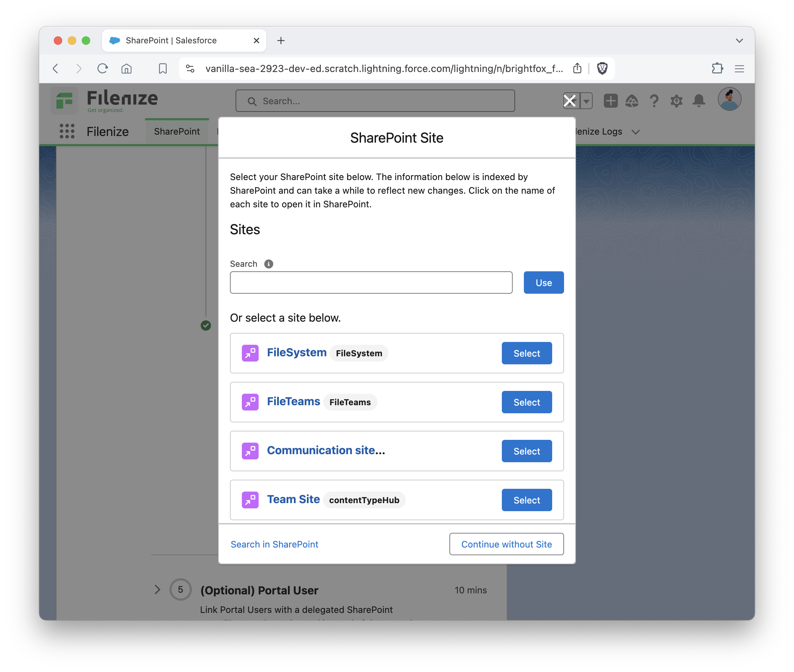
Task: Select the Team Site
Action: pyautogui.click(x=526, y=500)
